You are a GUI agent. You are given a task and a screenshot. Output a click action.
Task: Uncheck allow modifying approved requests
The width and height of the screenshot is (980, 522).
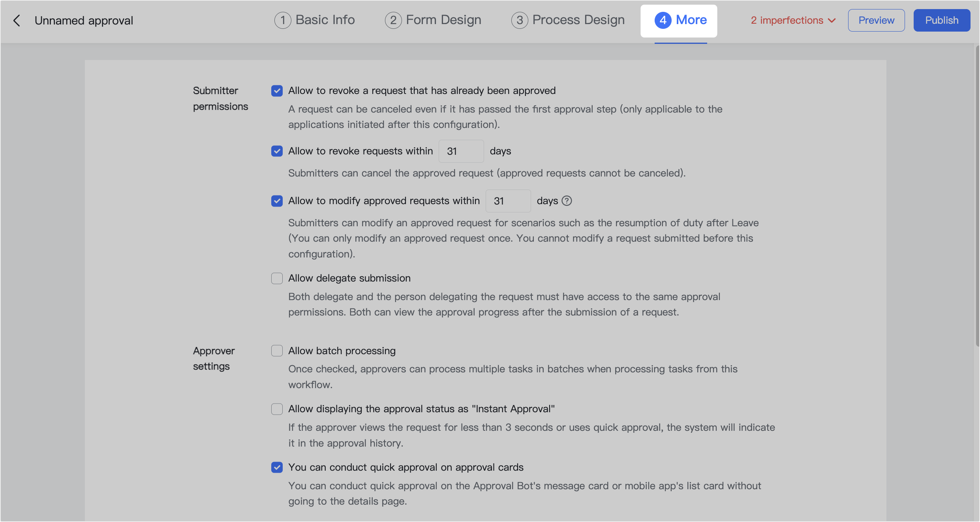click(277, 201)
